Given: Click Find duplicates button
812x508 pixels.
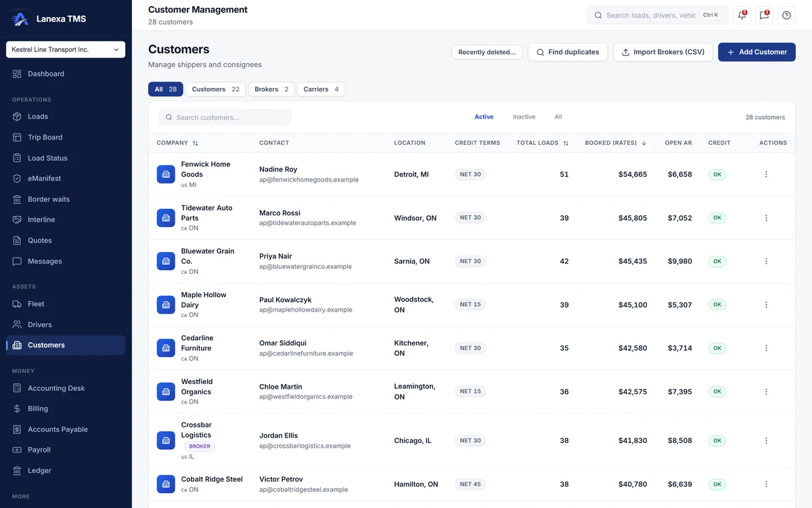Looking at the screenshot, I should pyautogui.click(x=568, y=52).
